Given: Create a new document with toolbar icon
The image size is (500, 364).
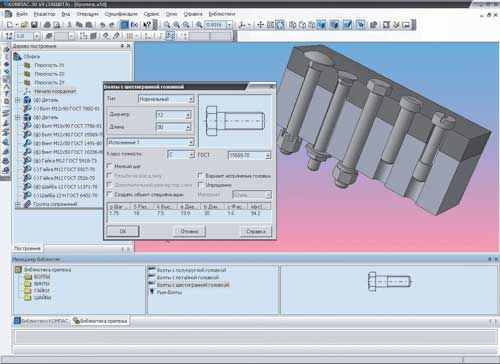Looking at the screenshot, I should point(10,24).
